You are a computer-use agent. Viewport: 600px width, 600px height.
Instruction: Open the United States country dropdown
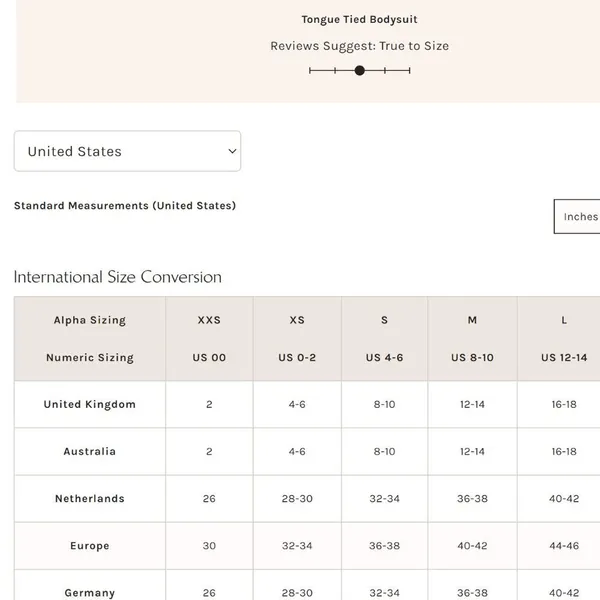point(127,151)
